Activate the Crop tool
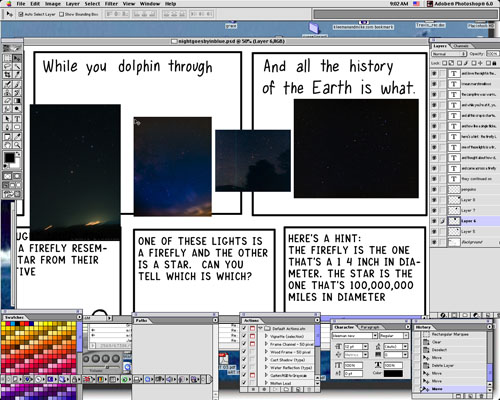The image size is (500, 400). 7,74
